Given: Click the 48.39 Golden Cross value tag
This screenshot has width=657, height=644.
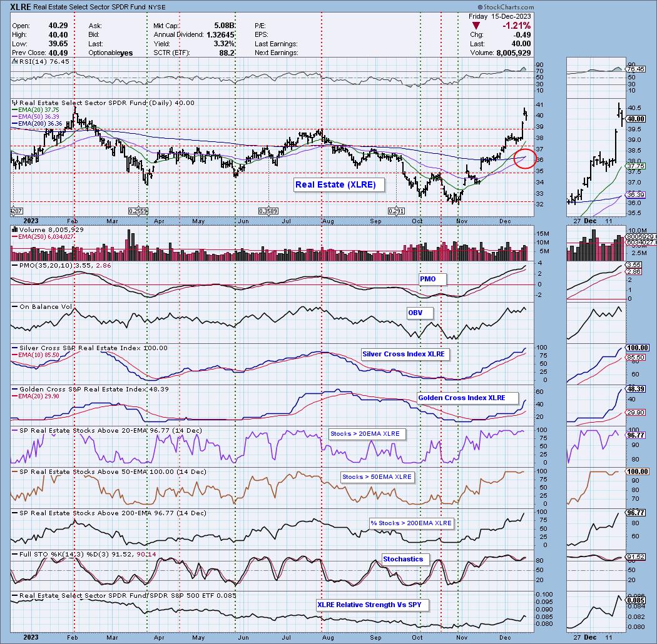Looking at the screenshot, I should pyautogui.click(x=636, y=389).
